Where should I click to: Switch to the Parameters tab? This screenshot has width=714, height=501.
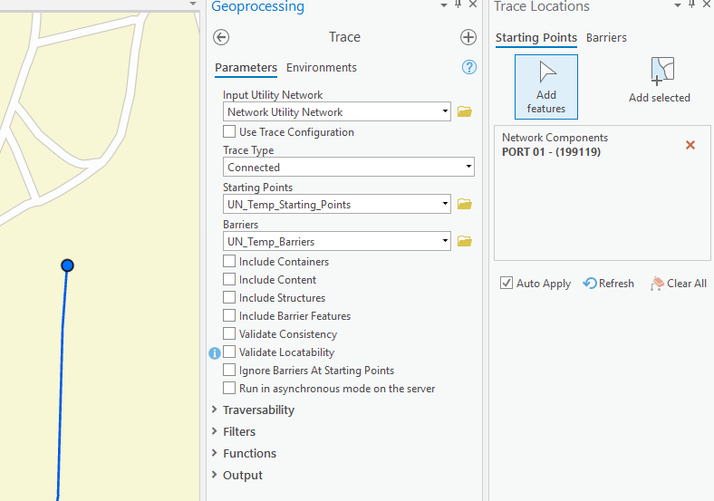click(x=246, y=68)
